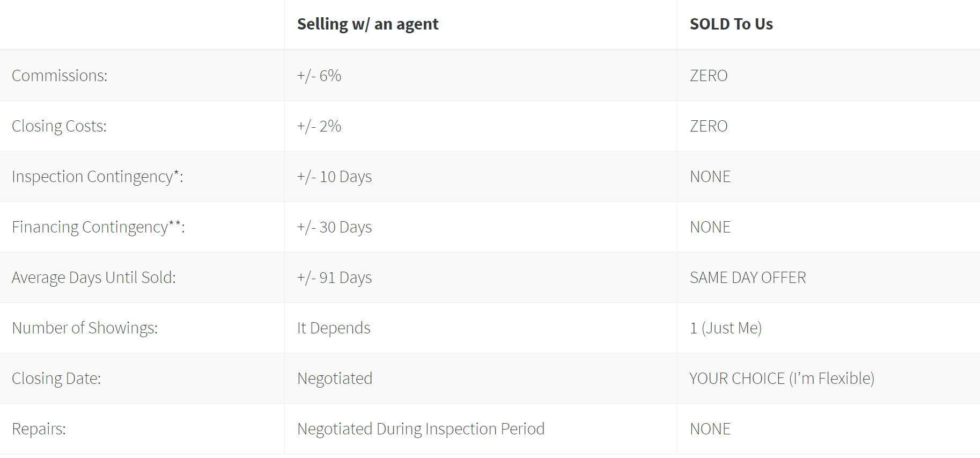Click the 'SAME DAY OFFER' cell
Viewport: 980px width, 458px height.
click(x=748, y=278)
